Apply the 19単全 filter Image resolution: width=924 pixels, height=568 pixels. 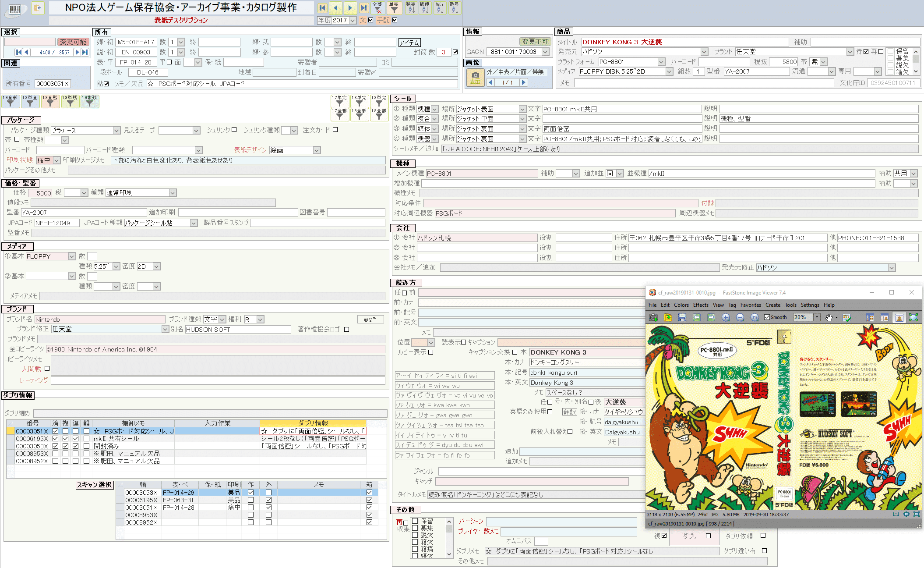click(x=30, y=101)
